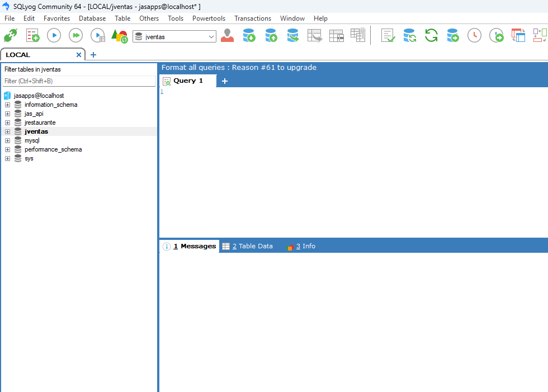Click Execute and Edit Resultset icon
Screen dimensions: 548x392
pos(98,35)
